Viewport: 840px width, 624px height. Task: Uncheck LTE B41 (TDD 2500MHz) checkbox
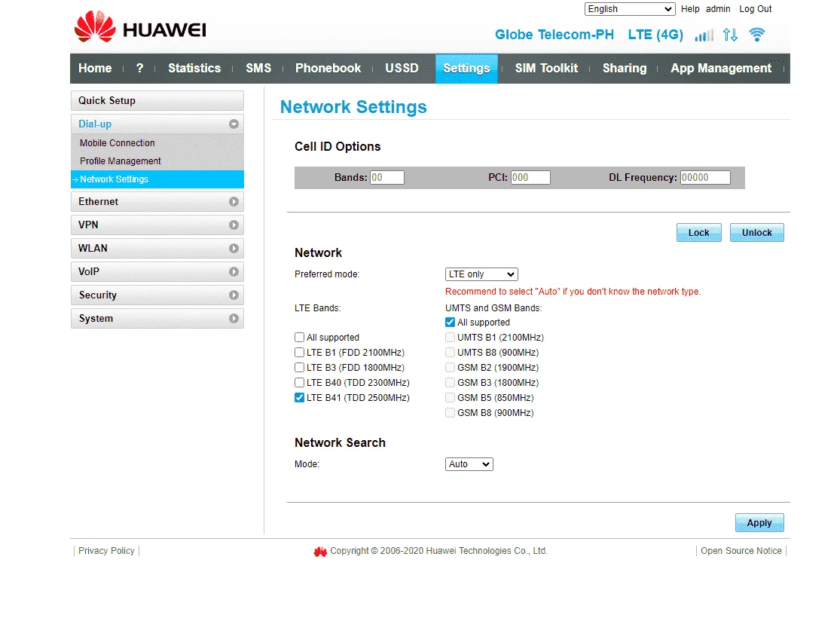pyautogui.click(x=300, y=397)
